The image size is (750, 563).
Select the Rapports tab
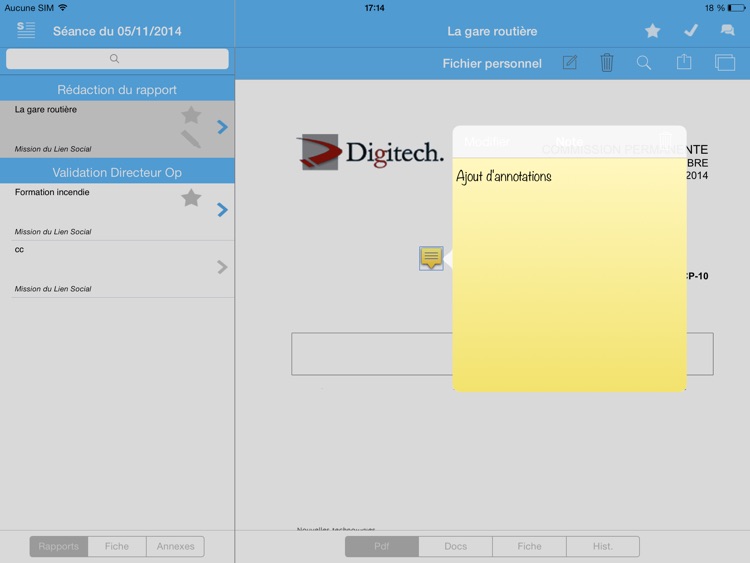click(x=59, y=546)
